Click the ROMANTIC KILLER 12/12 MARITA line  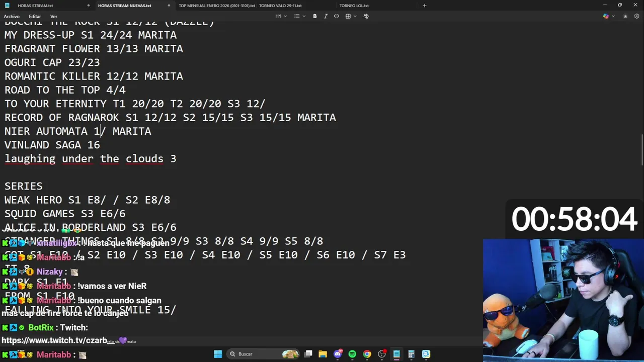(94, 76)
